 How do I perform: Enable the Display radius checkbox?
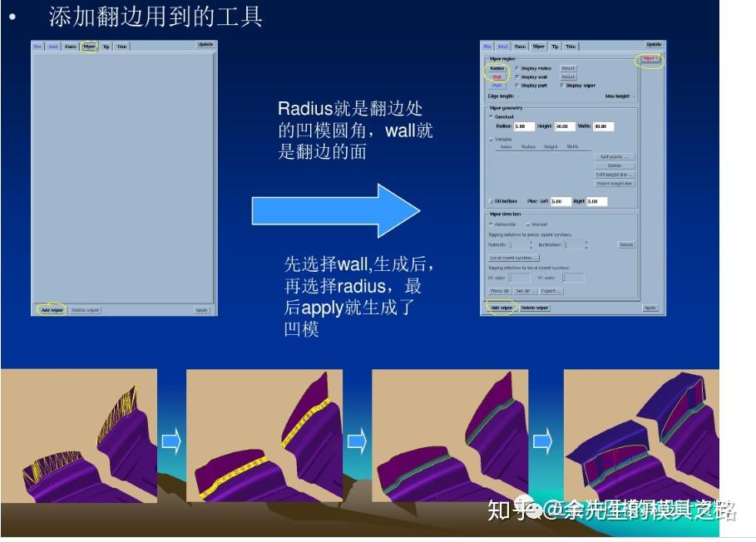pos(517,68)
